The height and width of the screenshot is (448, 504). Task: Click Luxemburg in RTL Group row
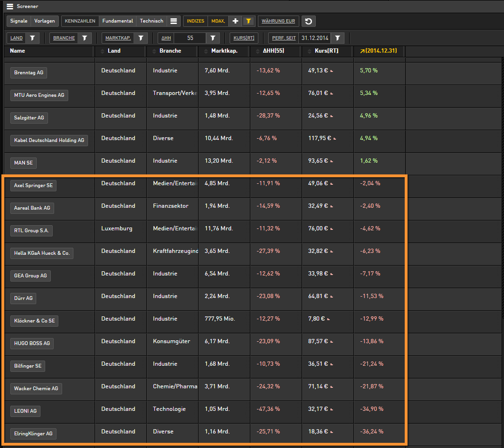[x=117, y=228]
